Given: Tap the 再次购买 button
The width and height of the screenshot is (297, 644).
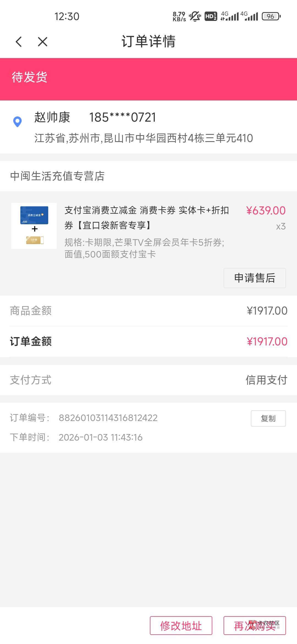Looking at the screenshot, I should pyautogui.click(x=254, y=626).
